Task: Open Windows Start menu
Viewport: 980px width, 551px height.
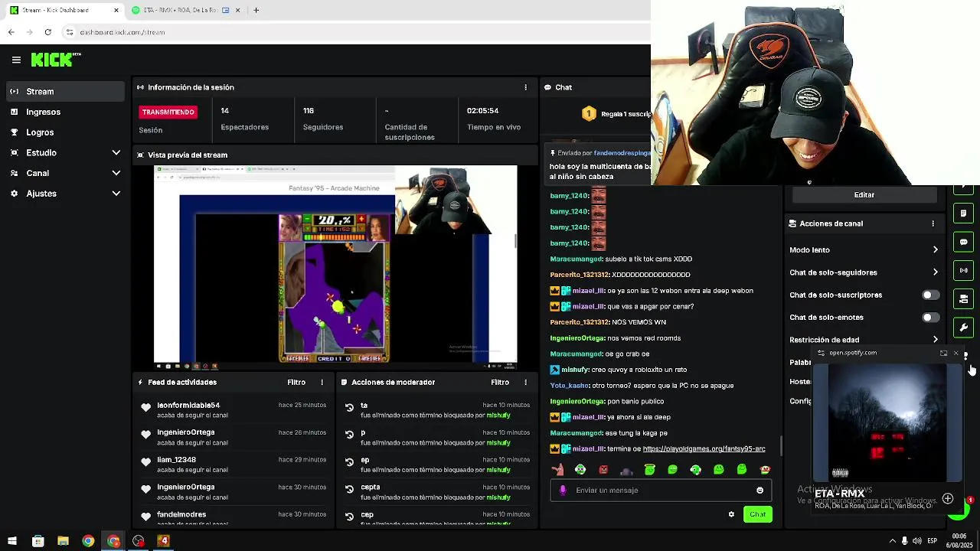Action: coord(12,541)
